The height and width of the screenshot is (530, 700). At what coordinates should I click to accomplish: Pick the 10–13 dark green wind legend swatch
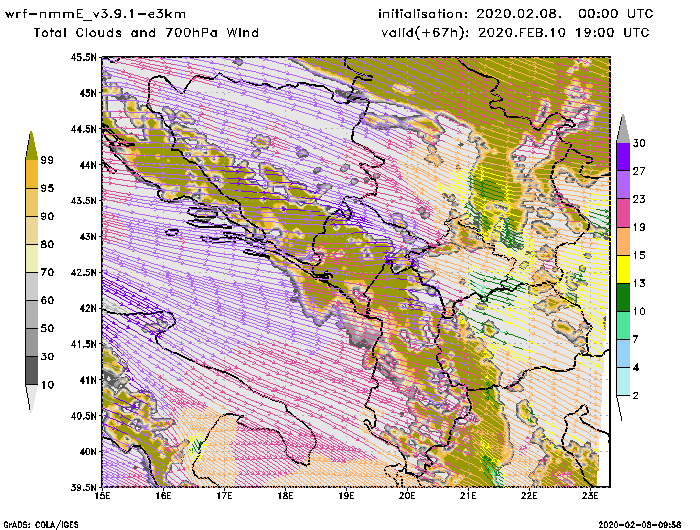click(x=623, y=297)
